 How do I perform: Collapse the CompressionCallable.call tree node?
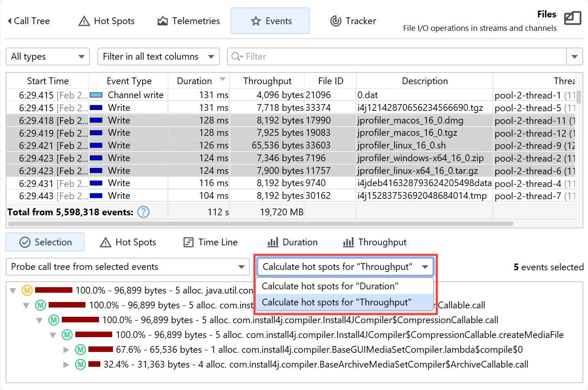[x=40, y=320]
